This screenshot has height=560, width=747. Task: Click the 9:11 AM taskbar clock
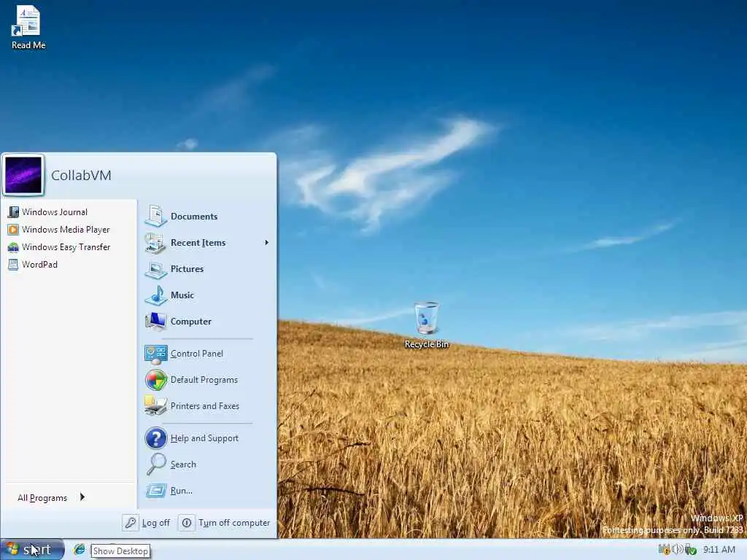click(x=719, y=550)
